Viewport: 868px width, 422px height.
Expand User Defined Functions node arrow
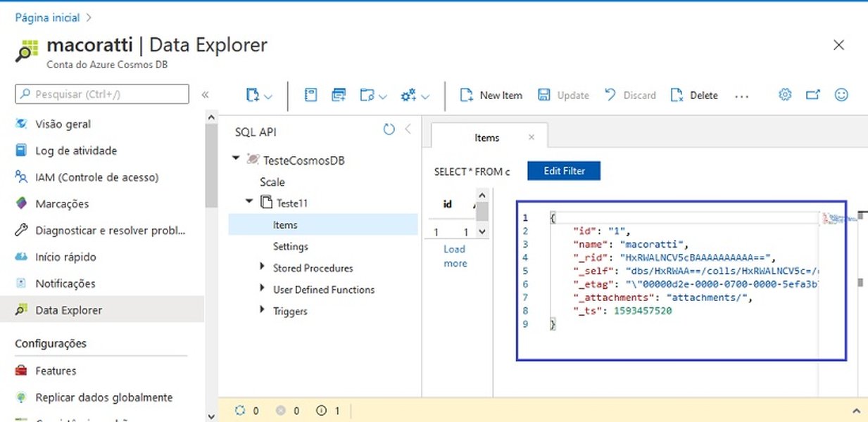point(263,289)
